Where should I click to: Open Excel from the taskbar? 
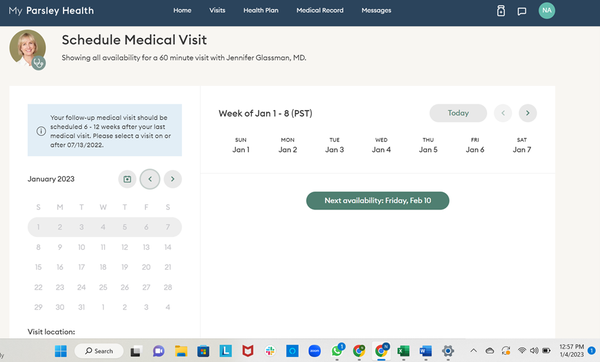pyautogui.click(x=403, y=351)
